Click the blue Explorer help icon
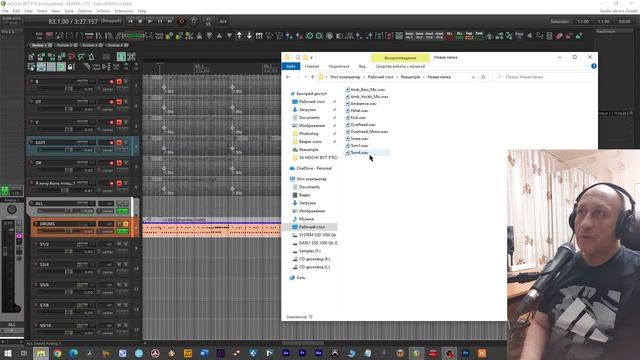 (593, 66)
